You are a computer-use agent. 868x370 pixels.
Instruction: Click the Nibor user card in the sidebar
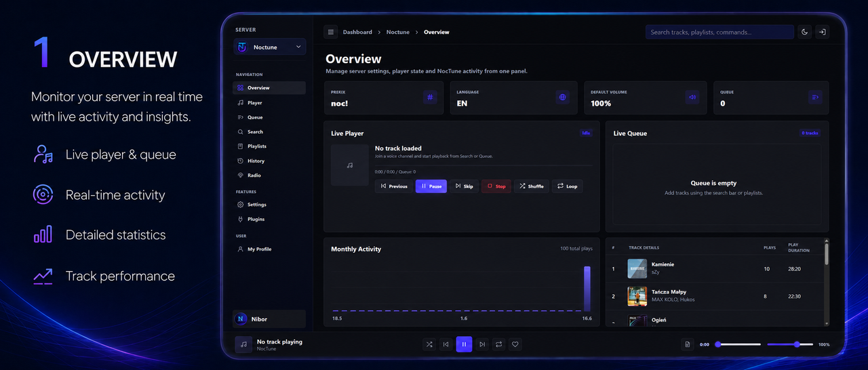pyautogui.click(x=269, y=319)
